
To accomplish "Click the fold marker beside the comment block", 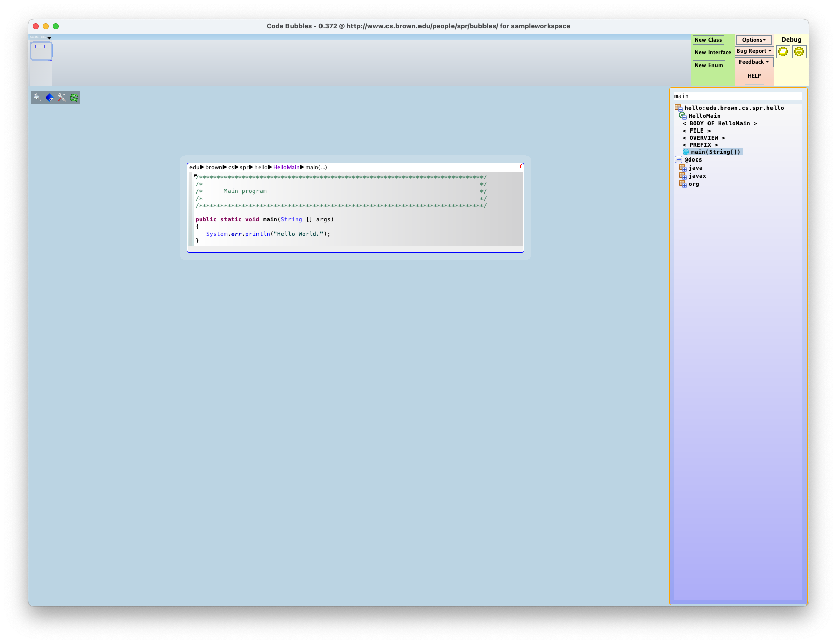I will coord(196,176).
